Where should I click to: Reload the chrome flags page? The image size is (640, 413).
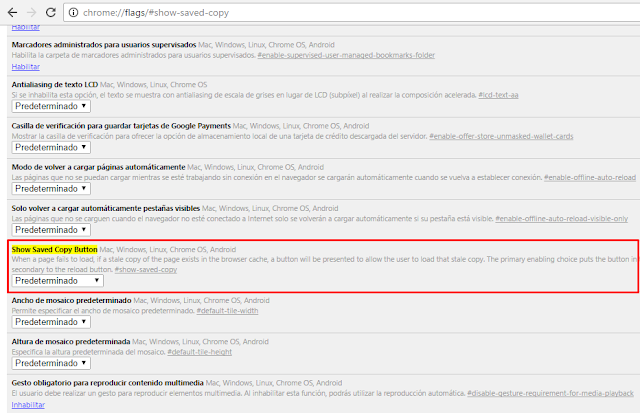51,13
